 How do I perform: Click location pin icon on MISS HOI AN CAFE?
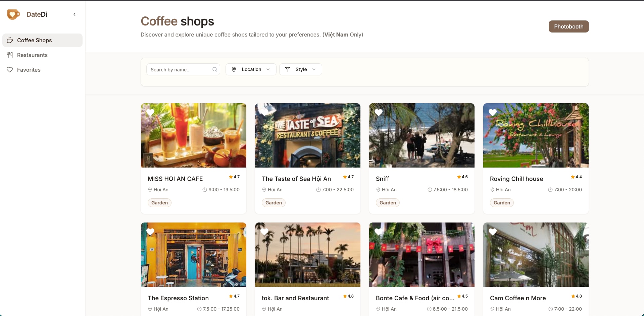click(x=150, y=190)
